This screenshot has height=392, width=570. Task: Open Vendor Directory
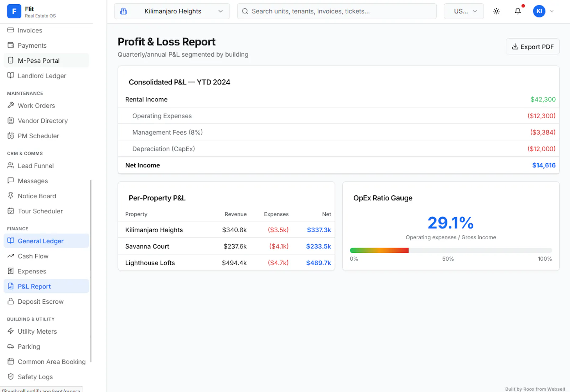click(46, 121)
